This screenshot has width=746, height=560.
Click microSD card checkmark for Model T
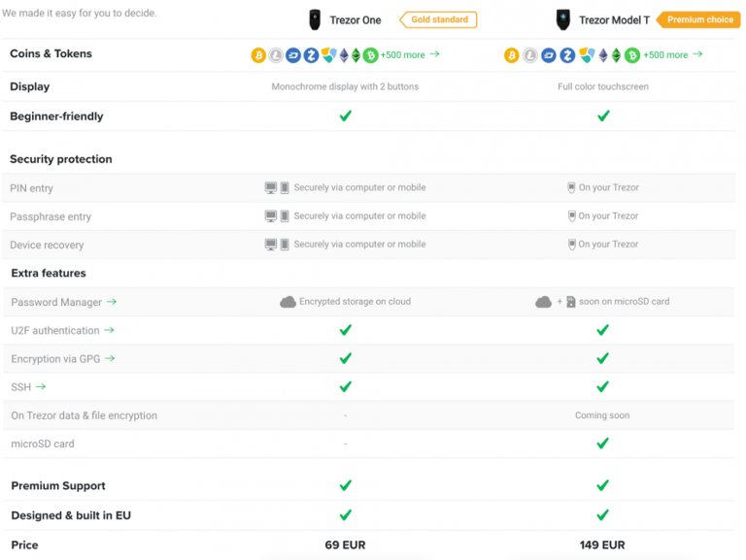(x=603, y=444)
